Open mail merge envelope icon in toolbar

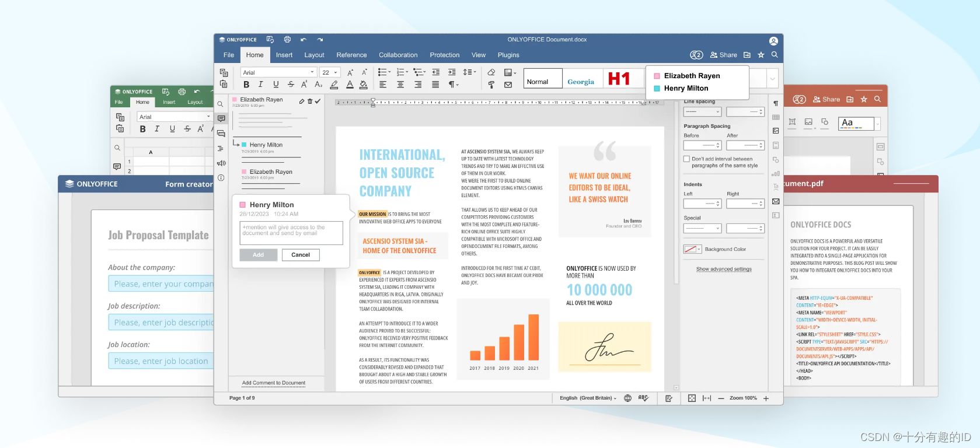508,85
